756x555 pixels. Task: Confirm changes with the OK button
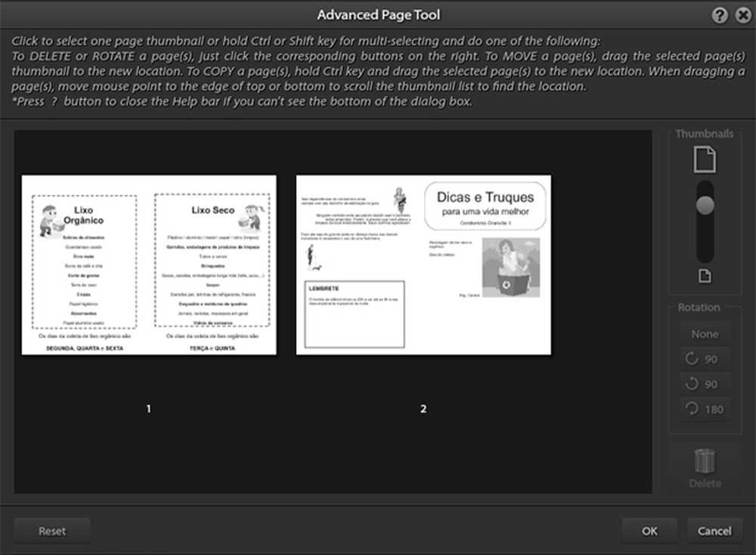[x=649, y=530]
